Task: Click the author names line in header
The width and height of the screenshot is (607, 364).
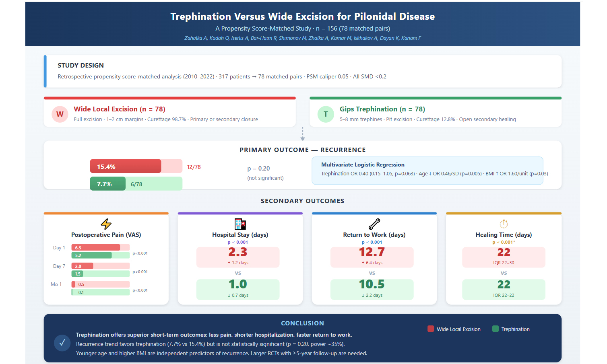Action: click(303, 38)
